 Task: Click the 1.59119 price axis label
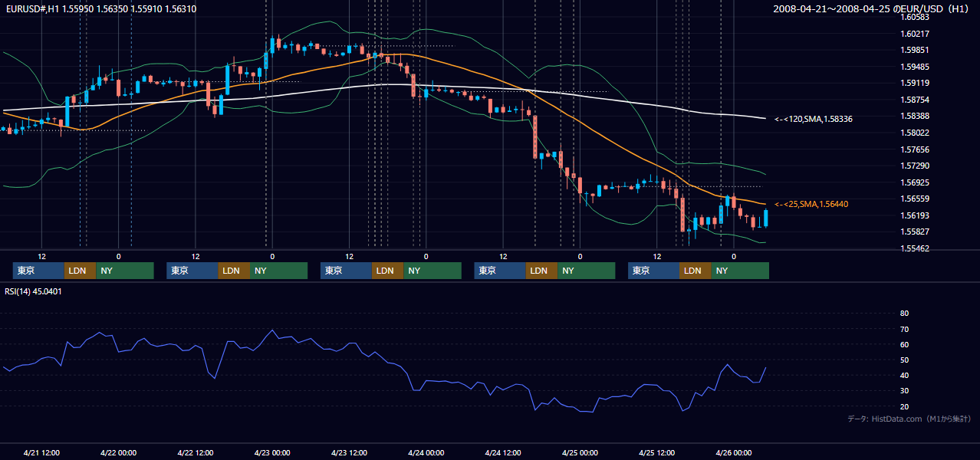click(915, 83)
